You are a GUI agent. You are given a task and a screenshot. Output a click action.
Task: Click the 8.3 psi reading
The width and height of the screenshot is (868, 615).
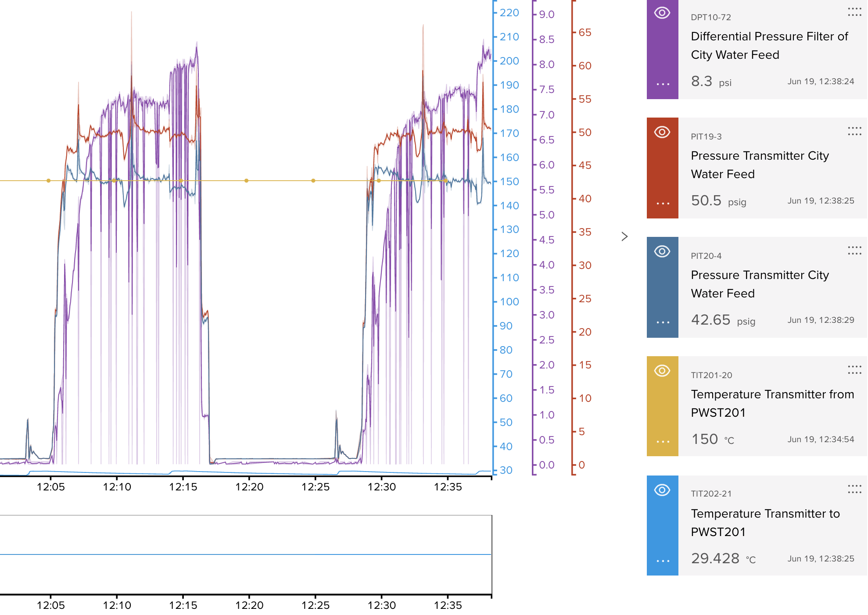coord(711,82)
